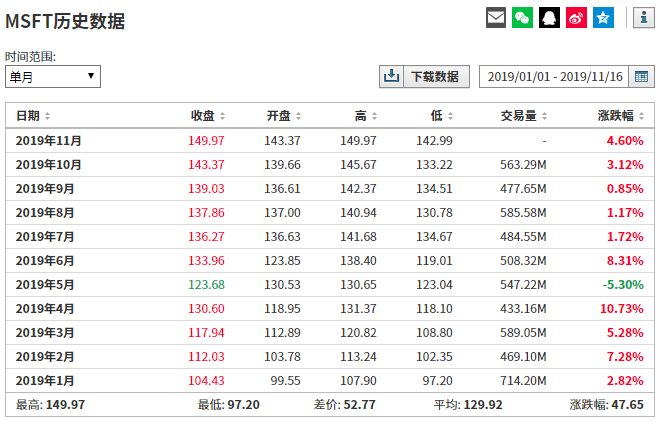659x421 pixels.
Task: Sort the table by 低 column
Action: point(442,116)
